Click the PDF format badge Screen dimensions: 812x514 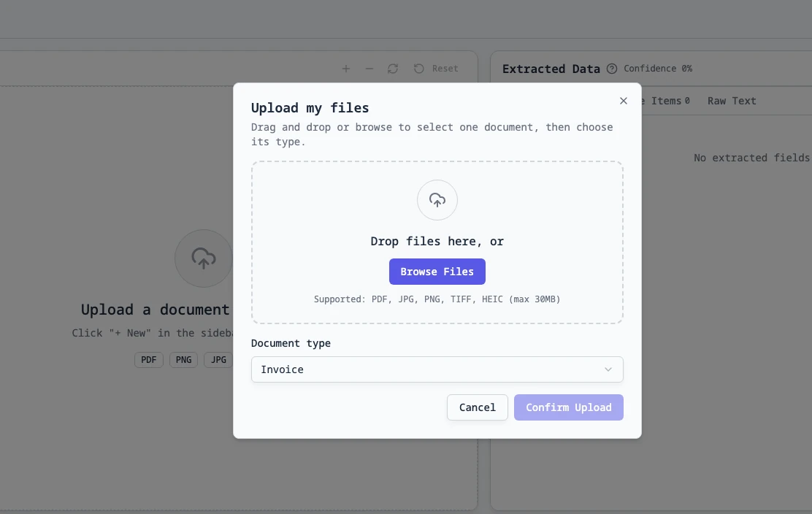[x=149, y=360]
